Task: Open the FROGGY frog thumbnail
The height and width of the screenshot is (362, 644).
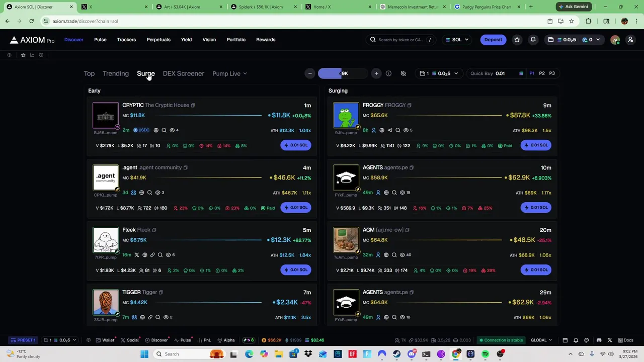Action: point(346,115)
